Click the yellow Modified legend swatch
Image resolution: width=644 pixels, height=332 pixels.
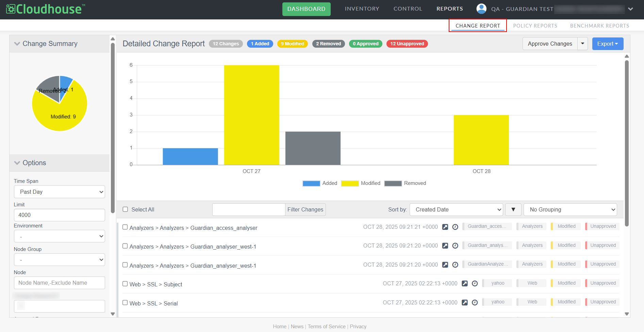(350, 183)
